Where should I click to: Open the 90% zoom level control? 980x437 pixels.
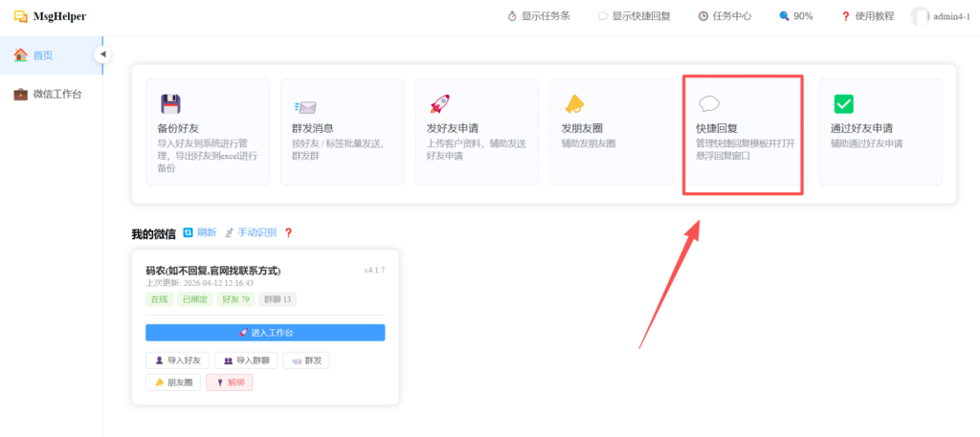point(796,16)
